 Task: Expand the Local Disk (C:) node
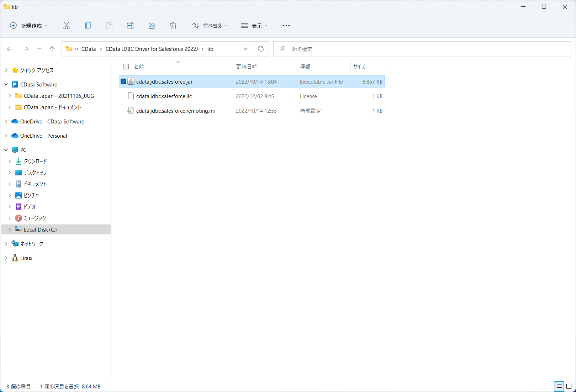point(10,229)
